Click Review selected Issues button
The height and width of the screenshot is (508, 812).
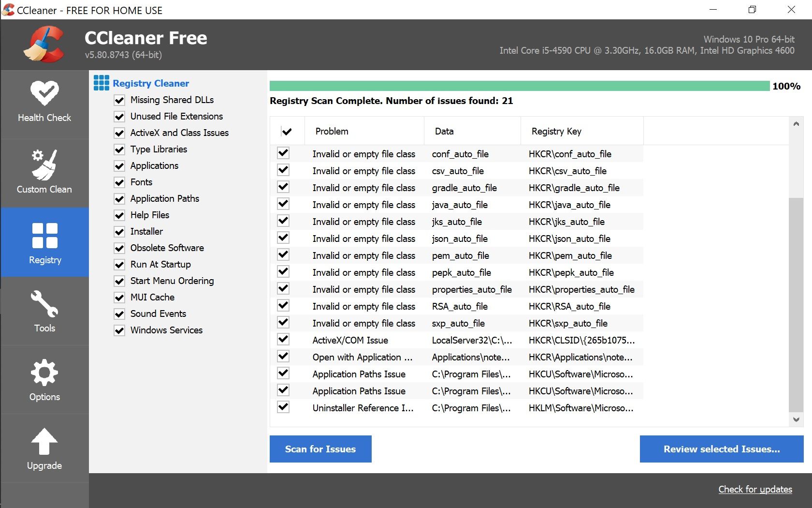click(722, 449)
